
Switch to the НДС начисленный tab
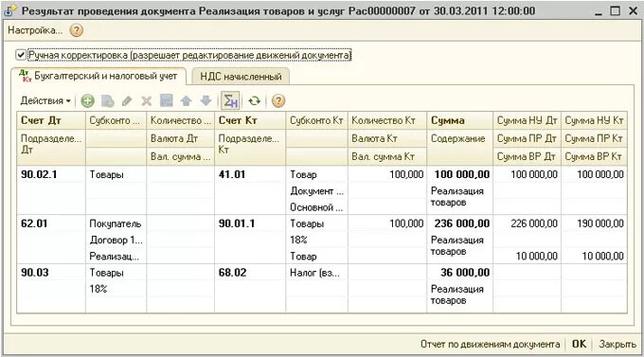coord(241,77)
